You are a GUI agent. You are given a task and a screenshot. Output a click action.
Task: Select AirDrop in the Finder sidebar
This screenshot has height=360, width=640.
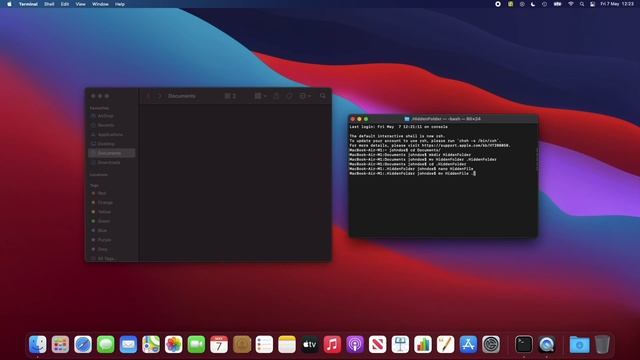pyautogui.click(x=112, y=116)
